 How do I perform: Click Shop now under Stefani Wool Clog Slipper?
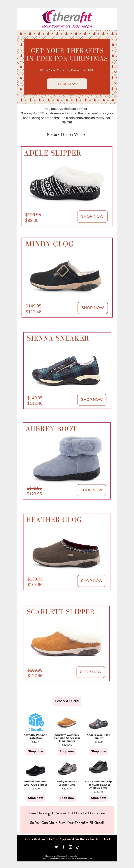pyautogui.click(x=36, y=798)
